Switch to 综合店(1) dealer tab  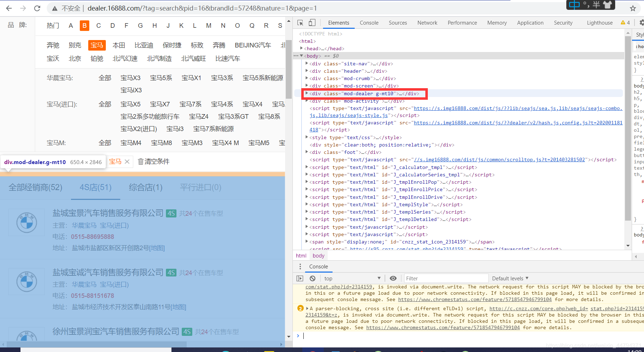[x=146, y=187]
